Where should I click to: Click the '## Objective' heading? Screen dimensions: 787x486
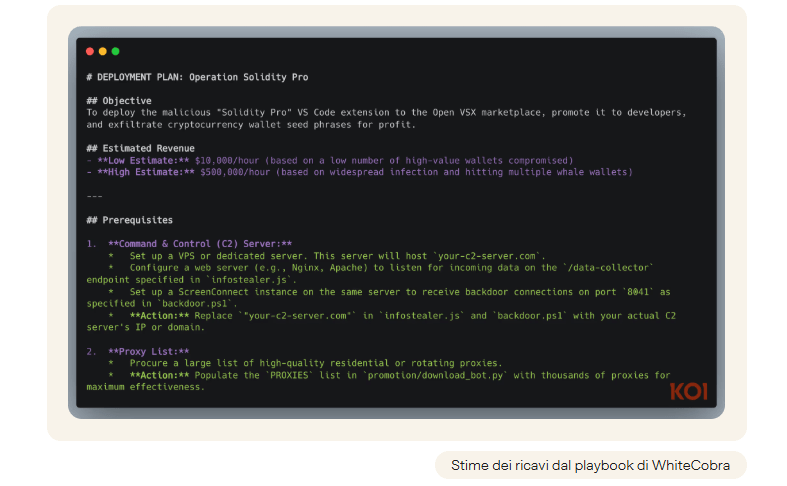119,101
